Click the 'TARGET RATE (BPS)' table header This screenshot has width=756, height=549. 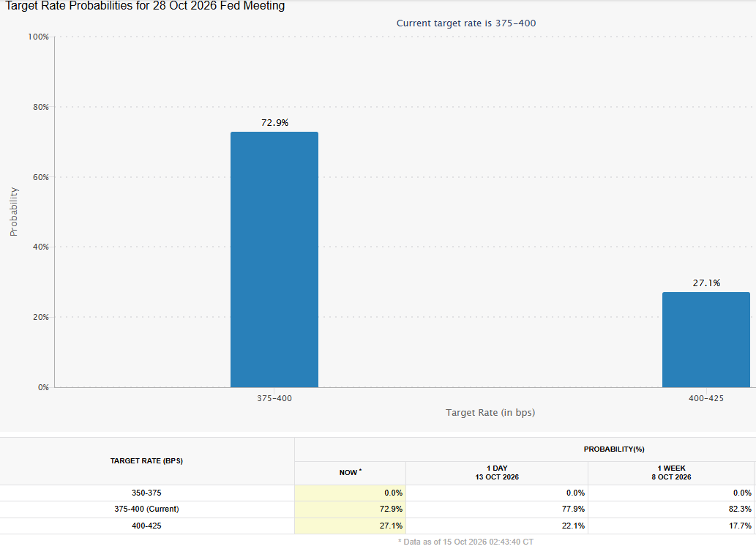point(146,461)
